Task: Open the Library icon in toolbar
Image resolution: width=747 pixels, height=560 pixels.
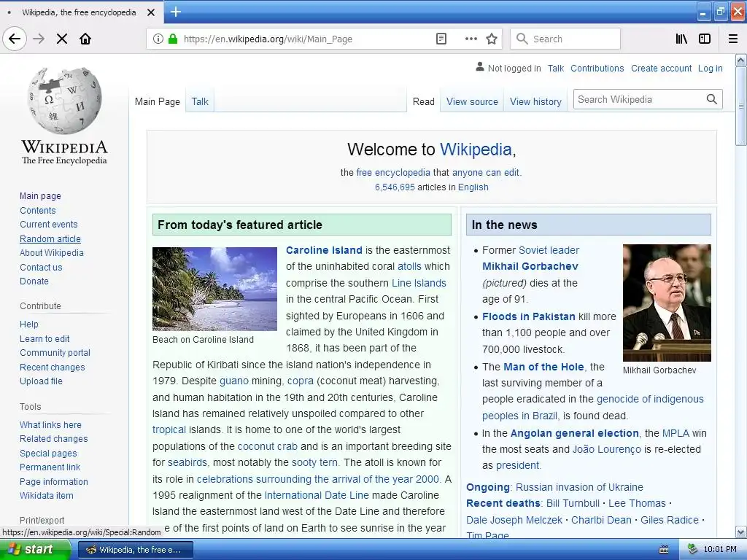Action: [x=682, y=39]
